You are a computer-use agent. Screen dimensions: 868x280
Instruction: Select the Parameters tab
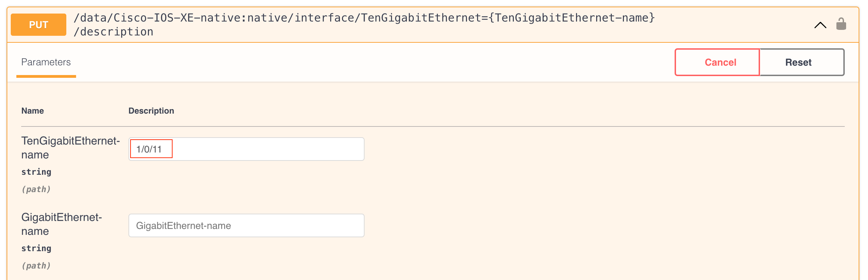[x=46, y=62]
